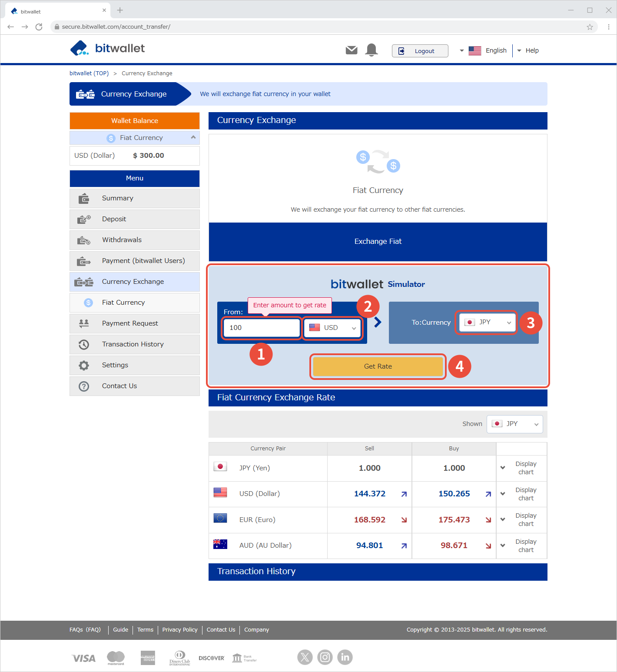Viewport: 617px width, 672px height.
Task: Click the AUD buy rate 98.671
Action: [454, 546]
